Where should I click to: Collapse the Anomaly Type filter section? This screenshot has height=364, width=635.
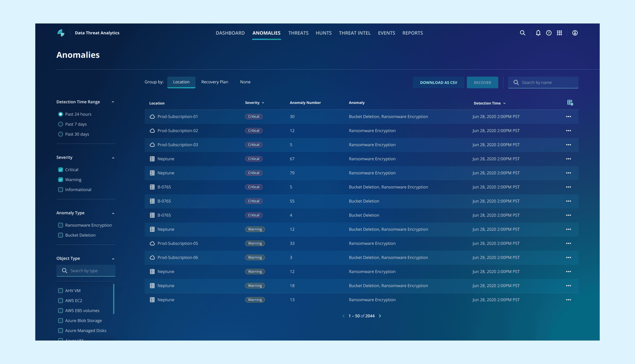[113, 213]
